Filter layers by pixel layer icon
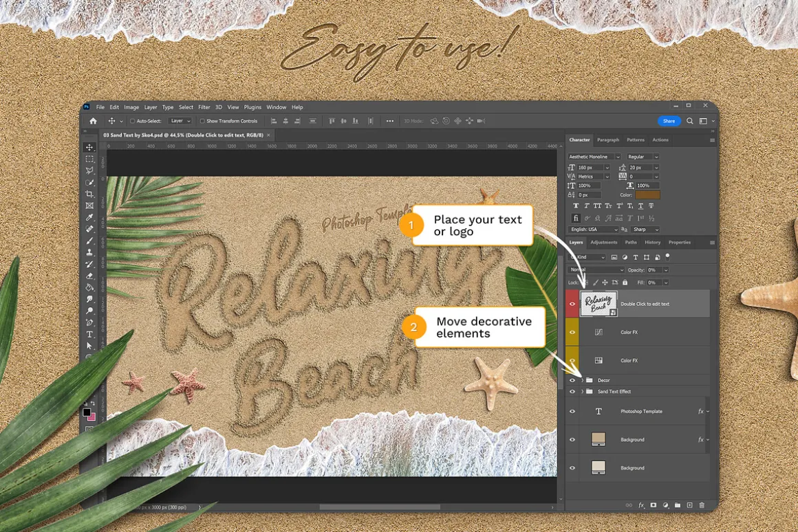 click(x=614, y=257)
